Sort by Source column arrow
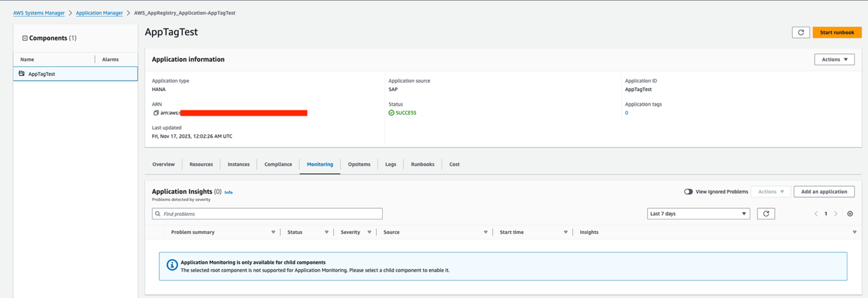Image resolution: width=868 pixels, height=298 pixels. [x=485, y=232]
